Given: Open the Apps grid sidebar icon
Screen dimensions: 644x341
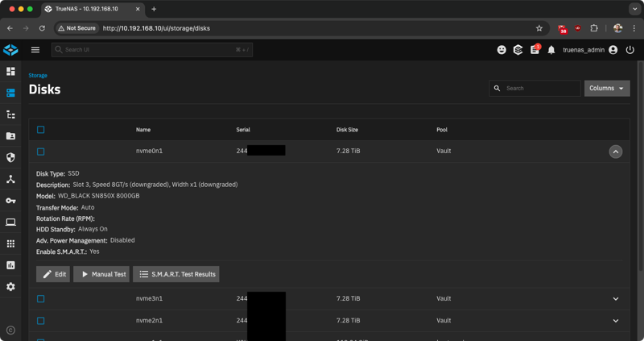Looking at the screenshot, I should tap(10, 243).
